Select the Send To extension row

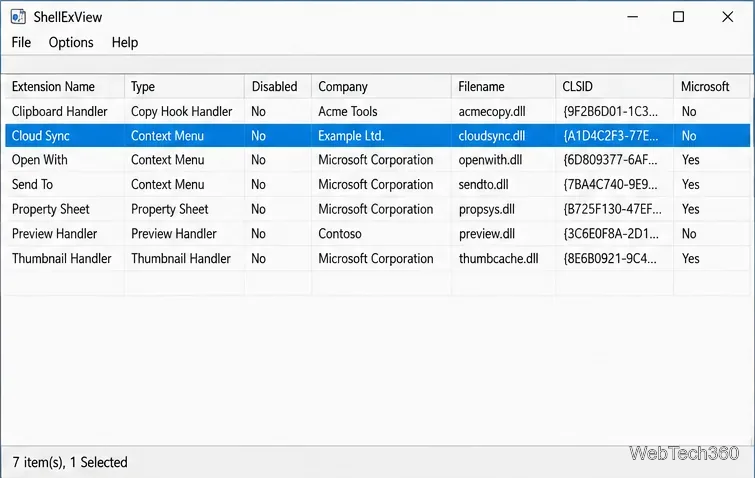tap(378, 184)
